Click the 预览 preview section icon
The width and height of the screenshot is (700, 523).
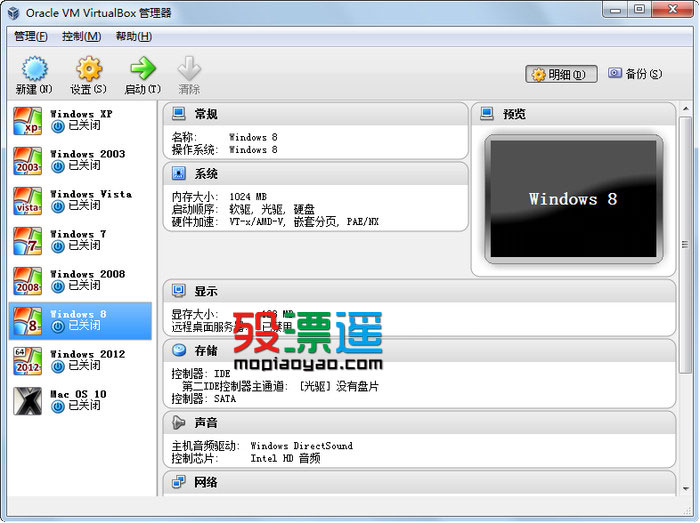point(487,114)
